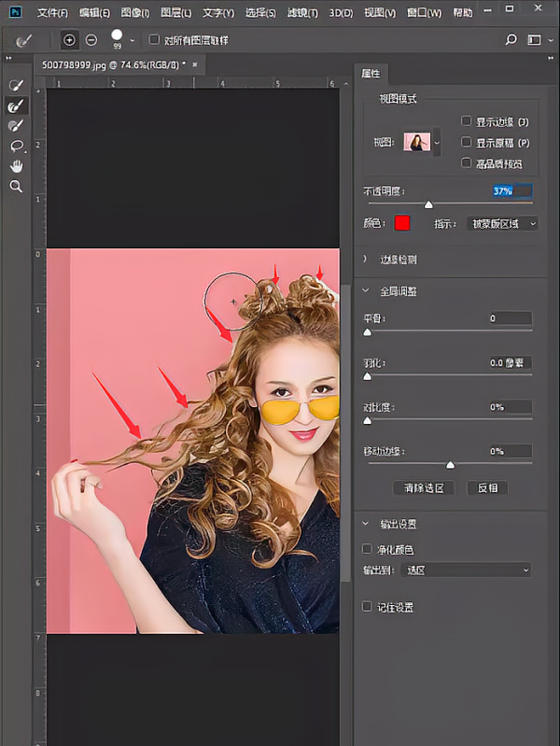Click the 平滑 slider handle
This screenshot has width=560, height=746.
368,331
